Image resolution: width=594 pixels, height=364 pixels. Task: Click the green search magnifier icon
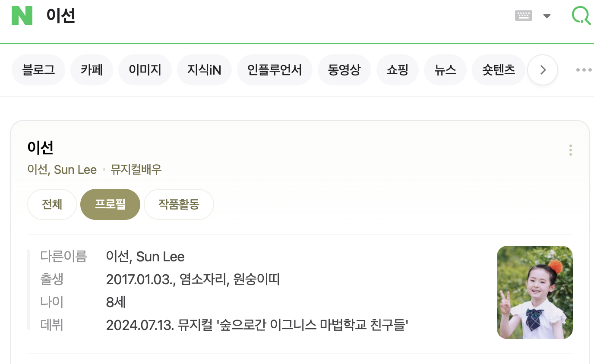pos(581,16)
